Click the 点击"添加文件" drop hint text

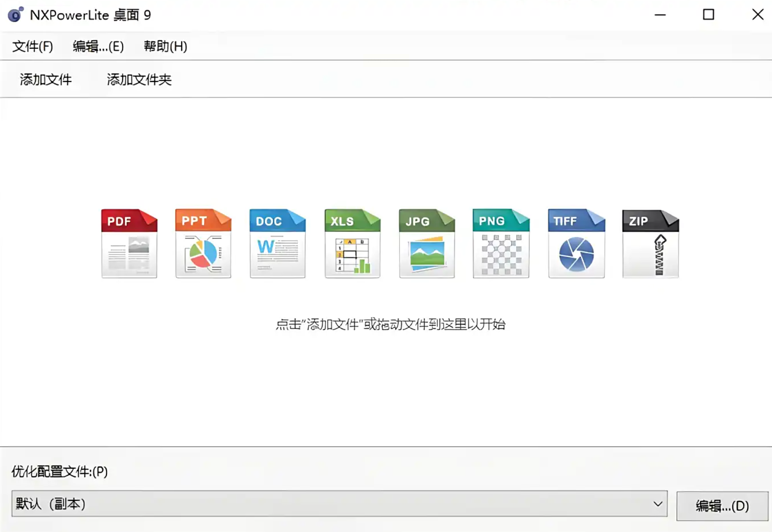click(391, 324)
